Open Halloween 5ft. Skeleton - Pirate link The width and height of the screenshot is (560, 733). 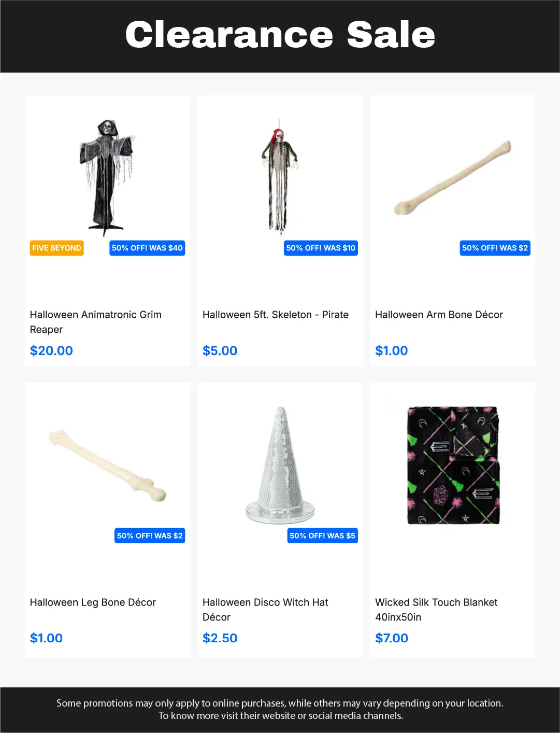pyautogui.click(x=276, y=315)
